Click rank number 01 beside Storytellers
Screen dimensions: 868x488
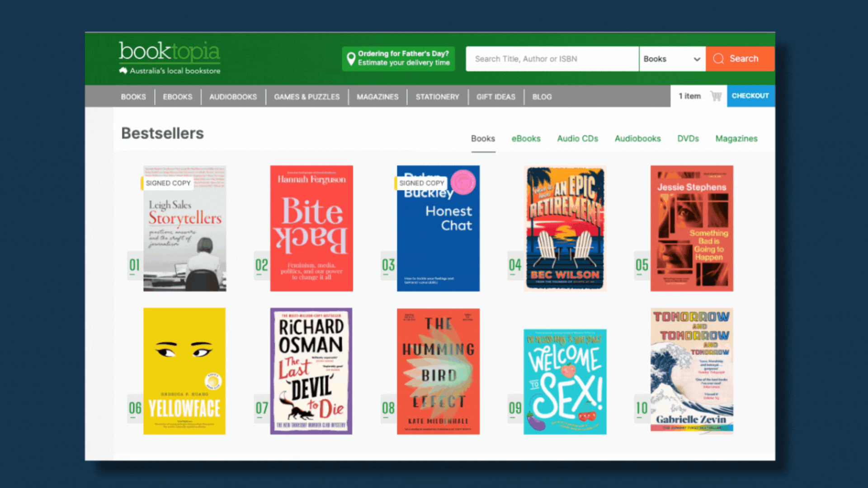coord(134,265)
